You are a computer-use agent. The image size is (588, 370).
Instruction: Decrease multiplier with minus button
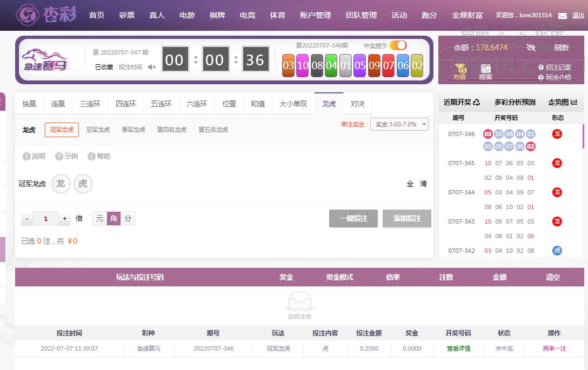[x=27, y=219]
